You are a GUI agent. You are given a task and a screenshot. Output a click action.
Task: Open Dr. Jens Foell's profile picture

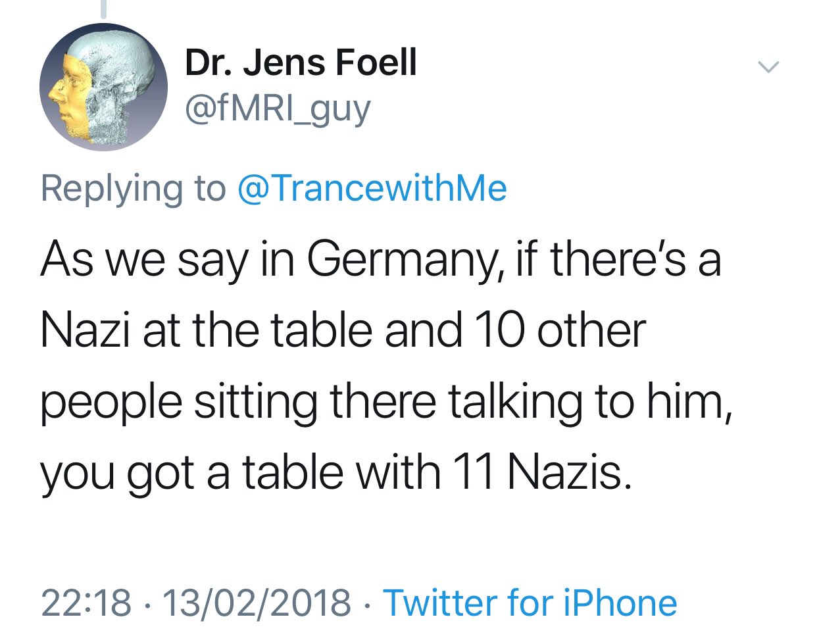click(103, 87)
